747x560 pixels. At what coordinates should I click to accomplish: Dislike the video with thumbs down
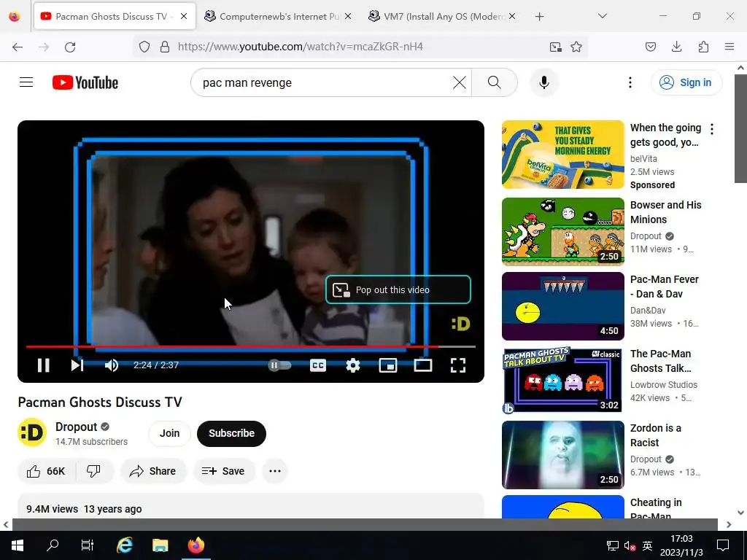pyautogui.click(x=94, y=471)
